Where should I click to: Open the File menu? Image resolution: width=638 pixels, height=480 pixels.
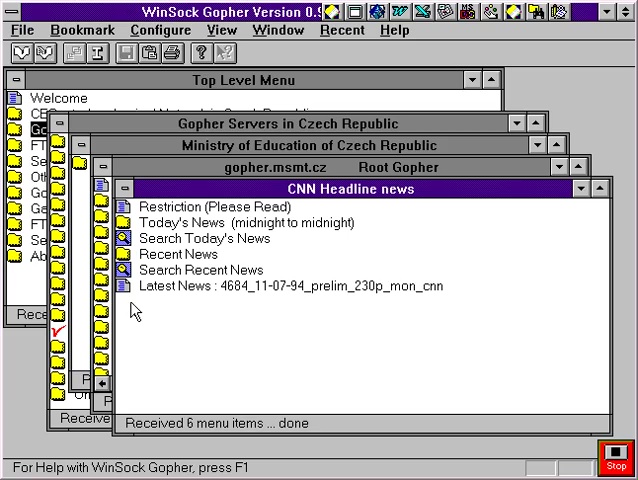[x=22, y=30]
